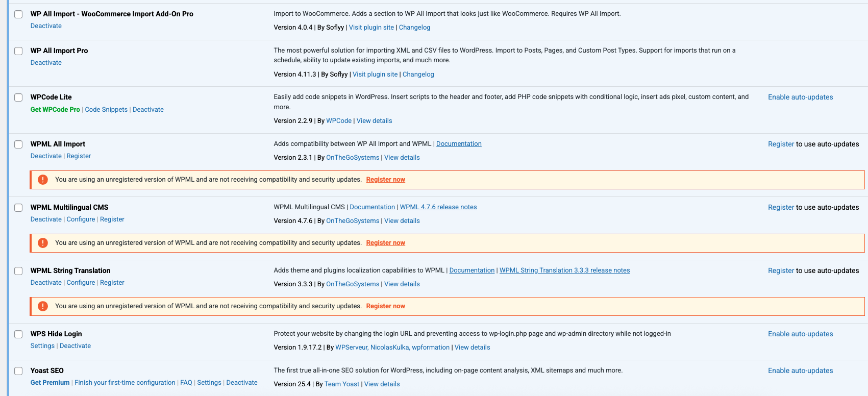This screenshot has width=868, height=396.
Task: View details for WPML All Import
Action: (402, 158)
